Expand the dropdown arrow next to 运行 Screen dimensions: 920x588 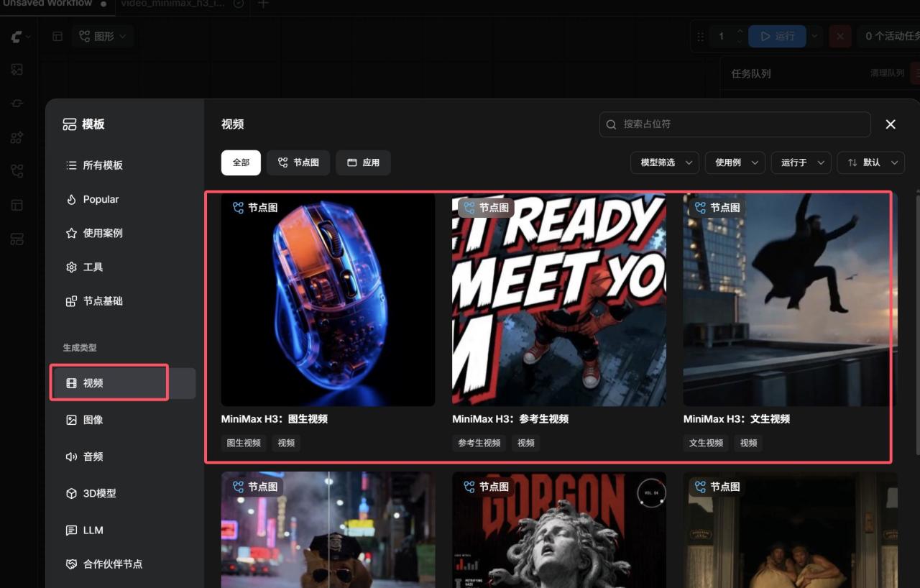click(814, 36)
